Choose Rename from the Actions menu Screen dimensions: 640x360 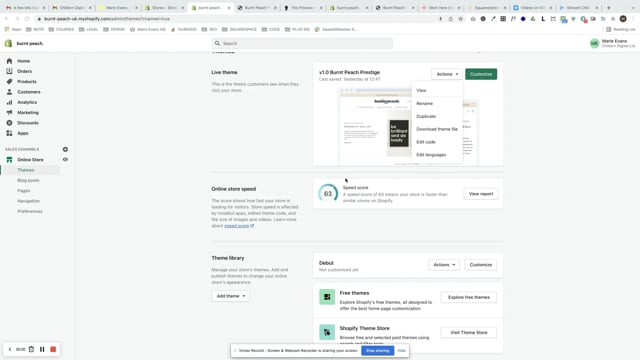(424, 103)
